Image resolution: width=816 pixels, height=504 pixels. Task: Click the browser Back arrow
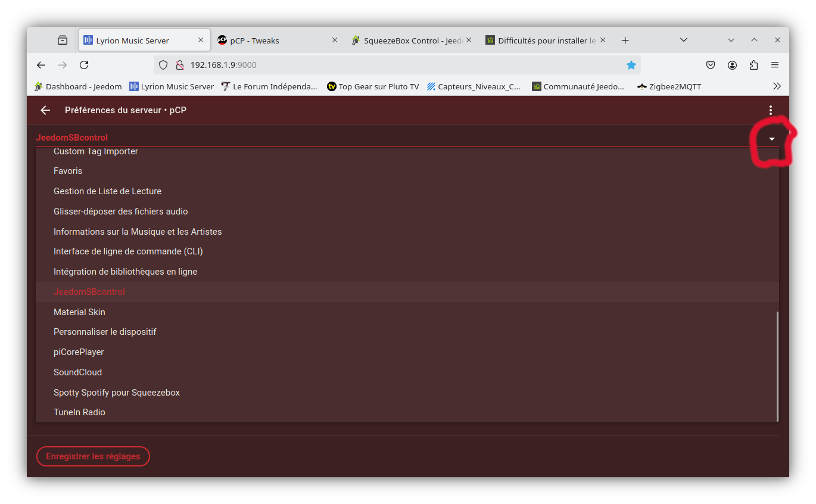pyautogui.click(x=41, y=65)
